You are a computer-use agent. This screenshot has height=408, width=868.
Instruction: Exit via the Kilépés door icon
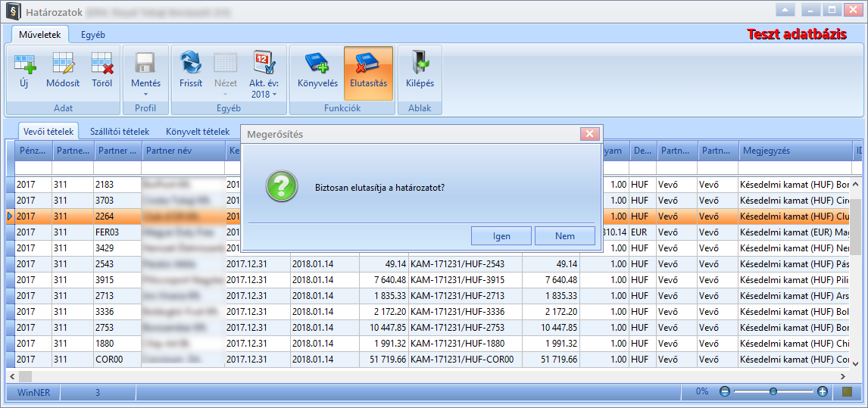click(x=420, y=63)
